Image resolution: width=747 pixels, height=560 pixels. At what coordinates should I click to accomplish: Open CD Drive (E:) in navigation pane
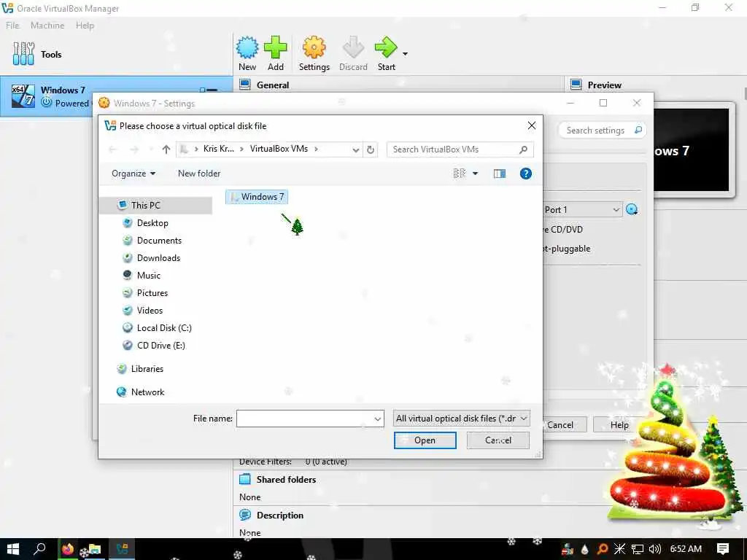coord(160,345)
